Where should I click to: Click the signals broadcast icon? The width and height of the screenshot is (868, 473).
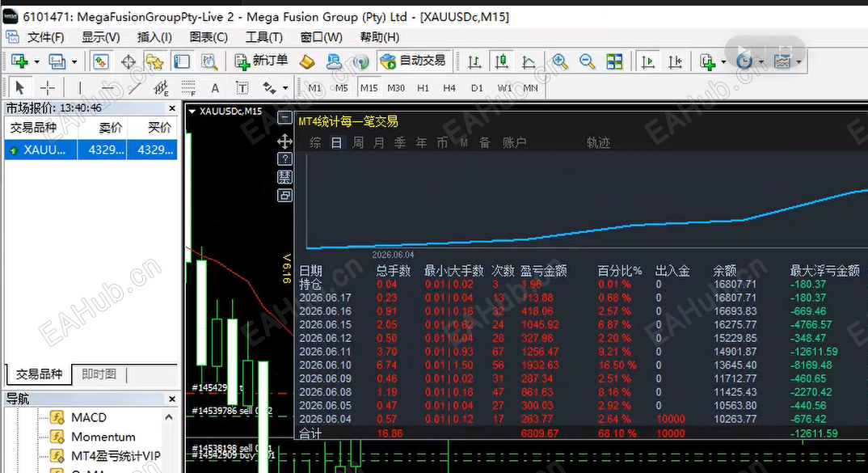coord(361,61)
